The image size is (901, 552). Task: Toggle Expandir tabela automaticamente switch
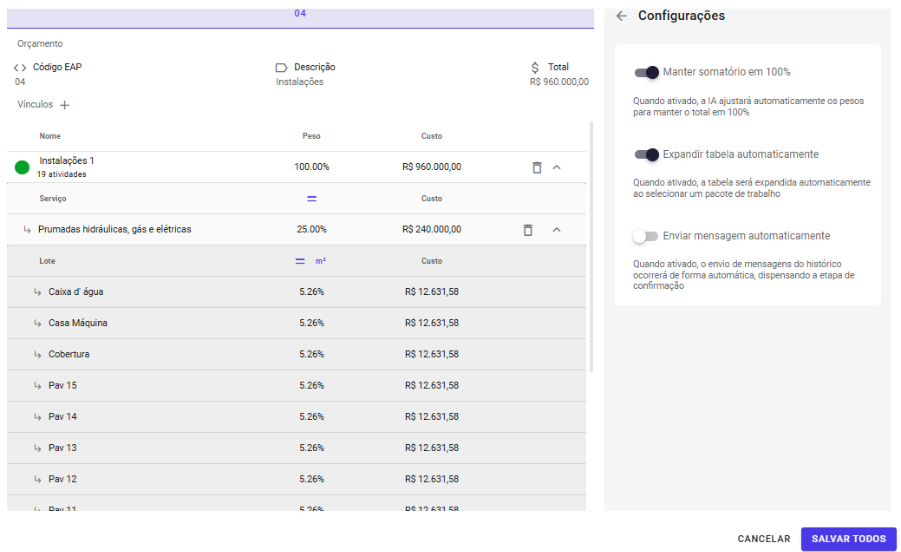pyautogui.click(x=646, y=155)
